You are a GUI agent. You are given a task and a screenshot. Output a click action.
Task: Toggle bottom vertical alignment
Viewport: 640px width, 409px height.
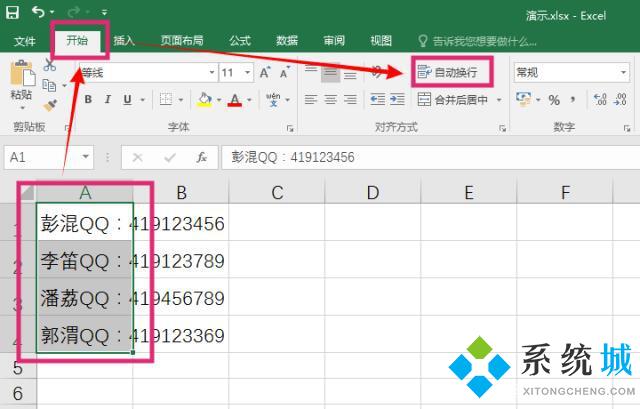[350, 75]
